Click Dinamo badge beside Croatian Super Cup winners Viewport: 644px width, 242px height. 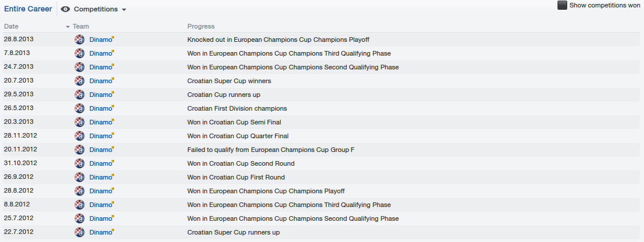tap(80, 81)
